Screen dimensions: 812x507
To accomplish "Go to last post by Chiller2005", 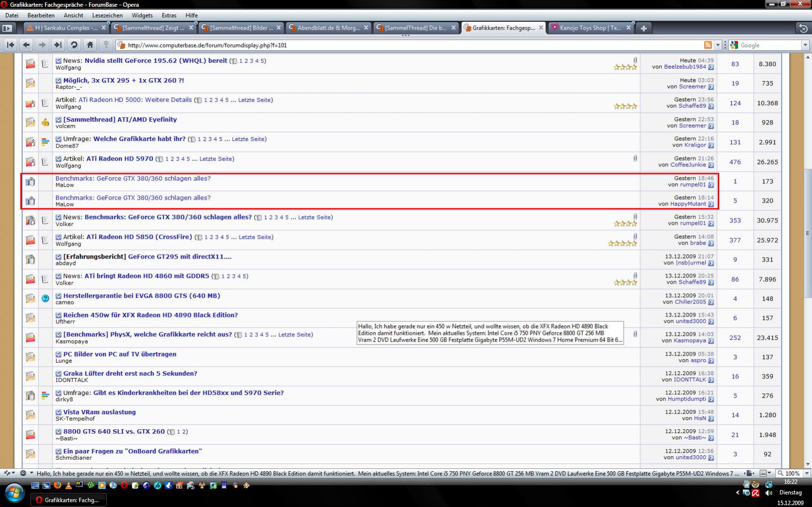I will click(x=711, y=302).
